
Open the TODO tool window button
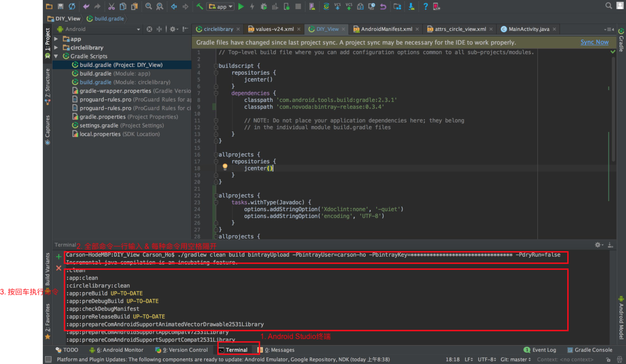(x=67, y=350)
